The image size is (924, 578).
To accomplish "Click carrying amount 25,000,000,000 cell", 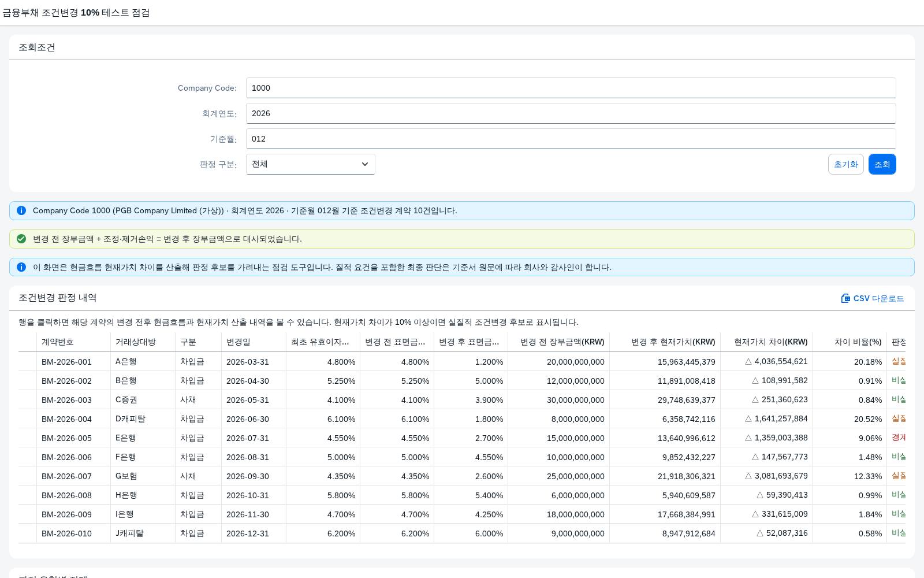I will pyautogui.click(x=558, y=476).
